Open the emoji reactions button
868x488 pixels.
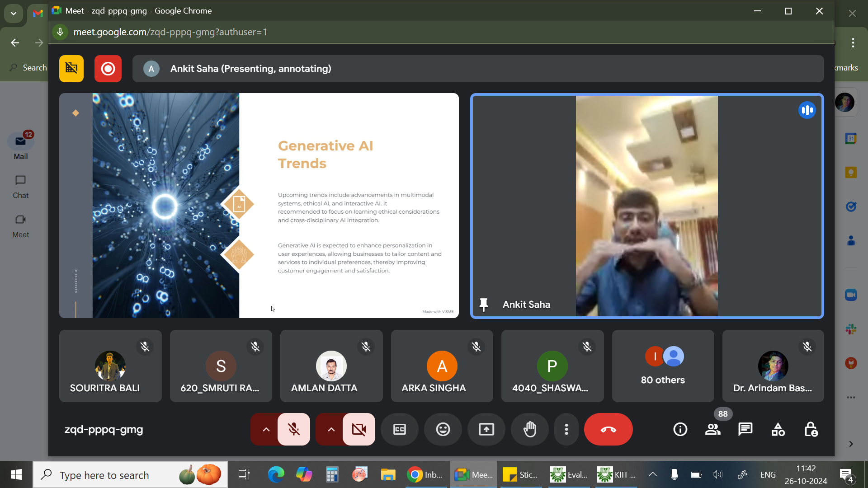coord(443,429)
